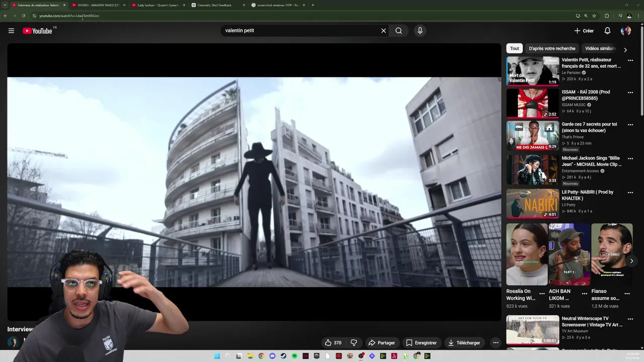The width and height of the screenshot is (644, 362).
Task: Switch to SHOBEE - MAKAYN TAHED tab
Action: tap(98, 5)
